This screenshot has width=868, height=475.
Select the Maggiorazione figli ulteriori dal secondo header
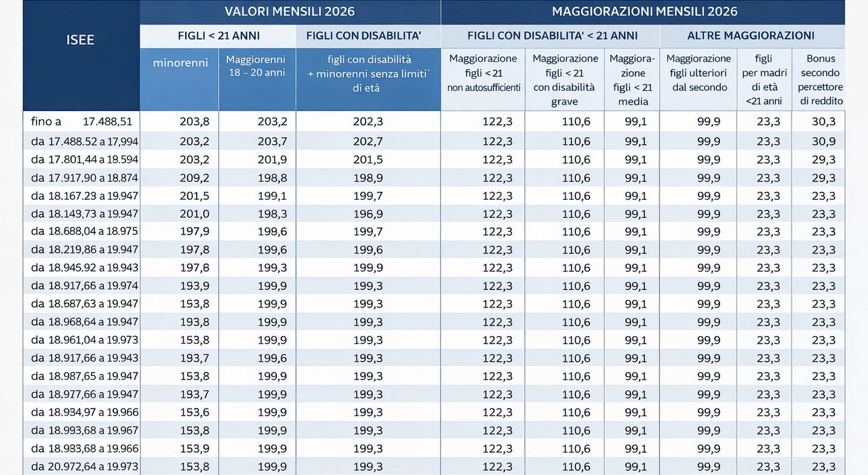pyautogui.click(x=698, y=73)
